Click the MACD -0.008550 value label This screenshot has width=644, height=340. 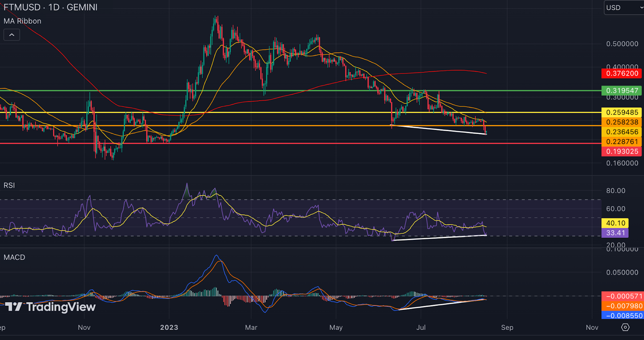pos(623,315)
